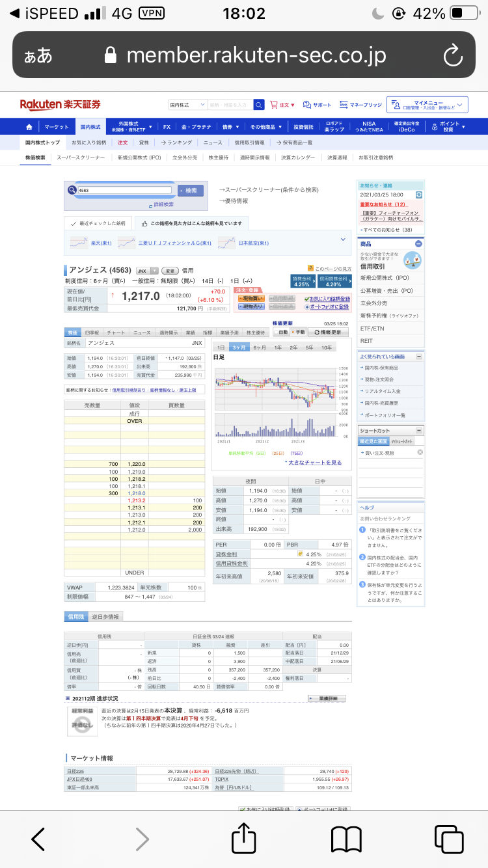The image size is (488, 868).
Task: Expand similar stocks panel chevron
Action: (x=344, y=239)
